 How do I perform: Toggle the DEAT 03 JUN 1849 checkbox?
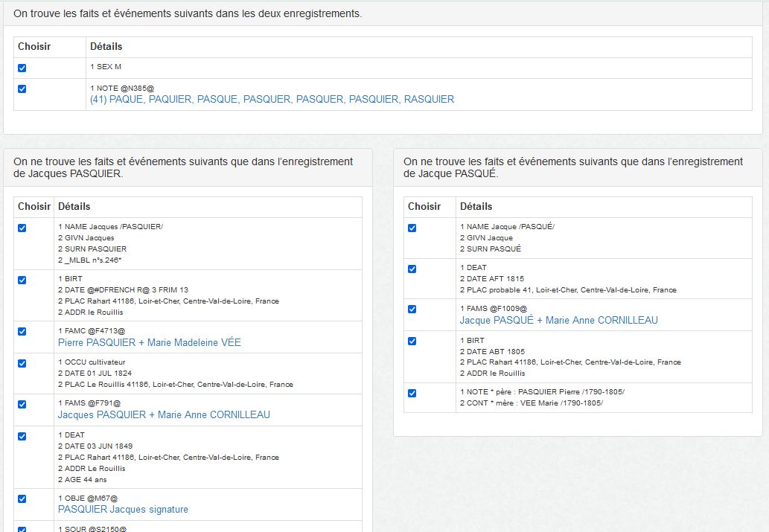[22, 436]
